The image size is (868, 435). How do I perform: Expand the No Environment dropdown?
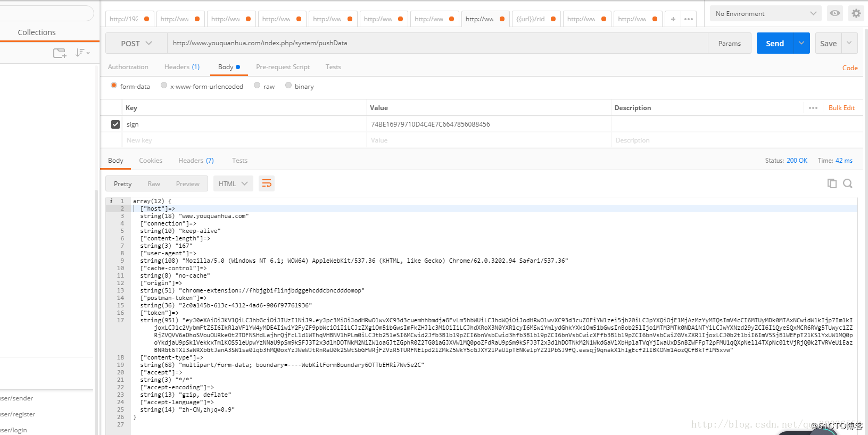(765, 13)
